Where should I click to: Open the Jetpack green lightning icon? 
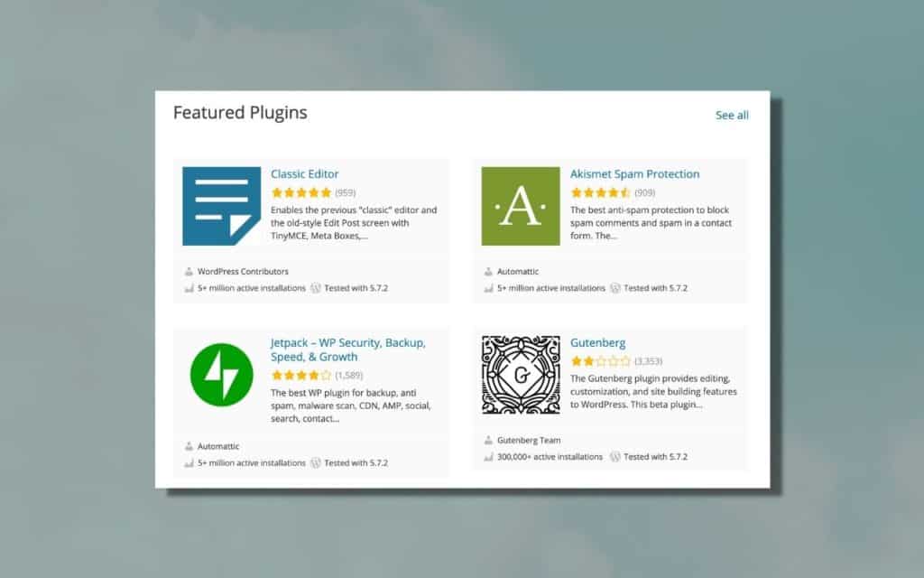point(222,375)
